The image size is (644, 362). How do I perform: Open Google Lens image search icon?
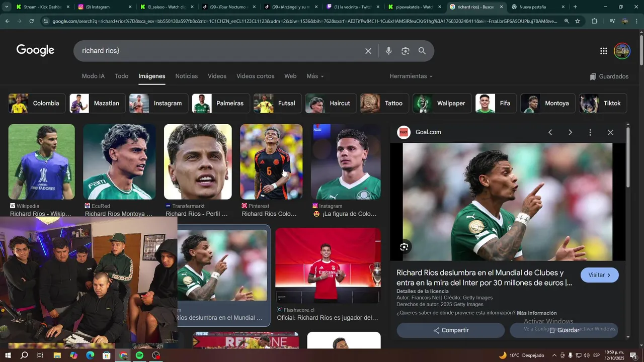[406, 51]
